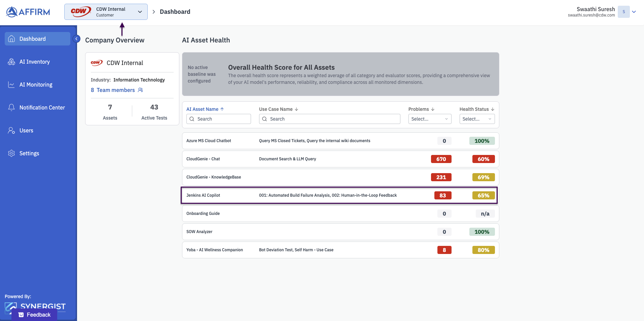This screenshot has height=321, width=644.
Task: Sort the Problems column arrow
Action: (433, 109)
